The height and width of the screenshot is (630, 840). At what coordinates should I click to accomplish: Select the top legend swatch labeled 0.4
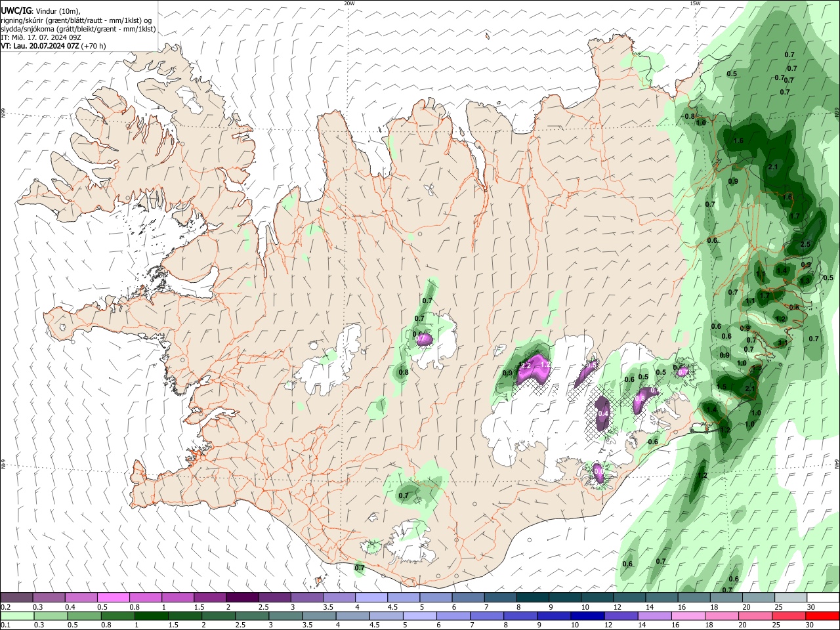81,598
